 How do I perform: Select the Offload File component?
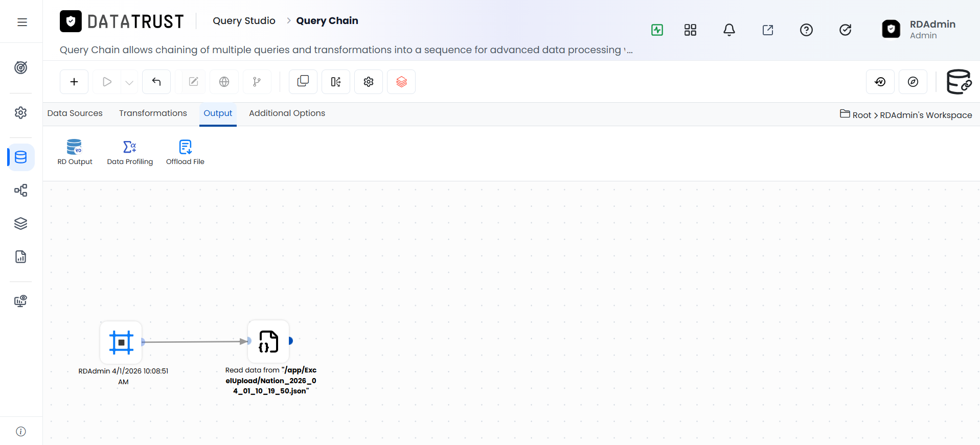185,152
